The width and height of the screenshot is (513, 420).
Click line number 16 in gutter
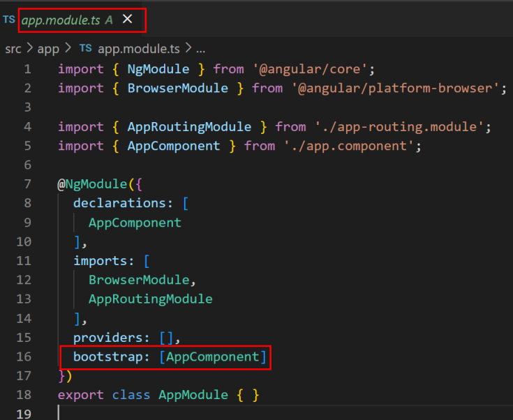coord(24,357)
